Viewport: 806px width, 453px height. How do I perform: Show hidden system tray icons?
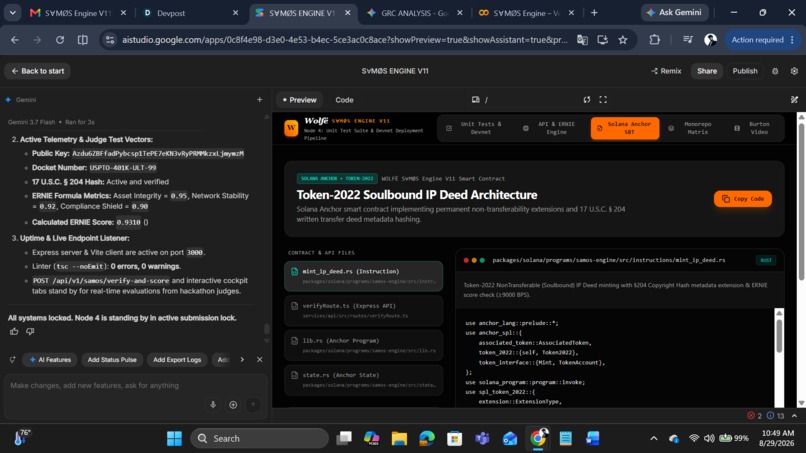coord(653,439)
